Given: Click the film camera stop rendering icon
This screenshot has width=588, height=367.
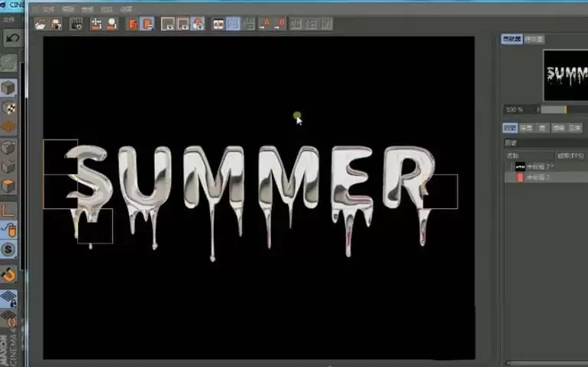Looking at the screenshot, I should point(76,24).
